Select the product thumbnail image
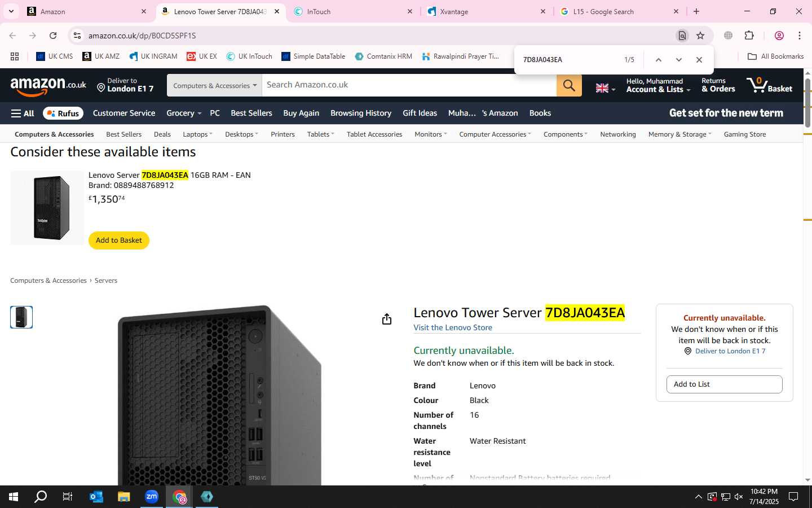 (x=21, y=317)
